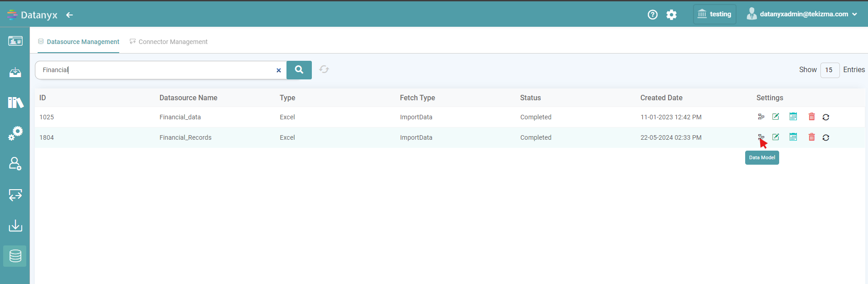The width and height of the screenshot is (868, 284).
Task: Click the testing organization button
Action: click(x=714, y=14)
